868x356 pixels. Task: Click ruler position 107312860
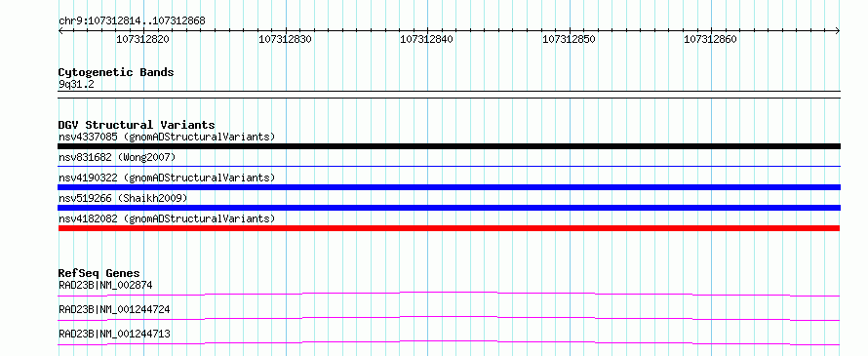[x=711, y=39]
